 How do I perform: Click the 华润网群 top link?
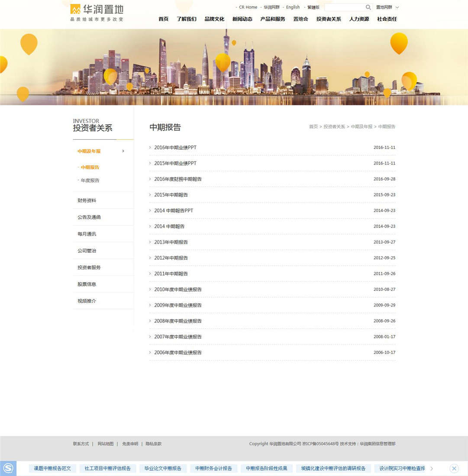tap(271, 7)
